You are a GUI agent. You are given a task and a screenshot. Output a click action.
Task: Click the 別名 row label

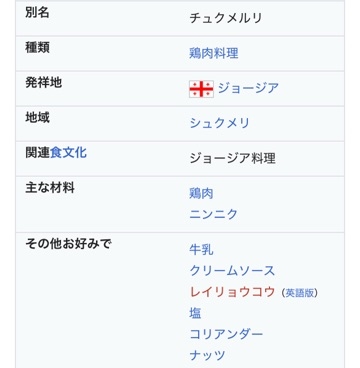pos(37,13)
